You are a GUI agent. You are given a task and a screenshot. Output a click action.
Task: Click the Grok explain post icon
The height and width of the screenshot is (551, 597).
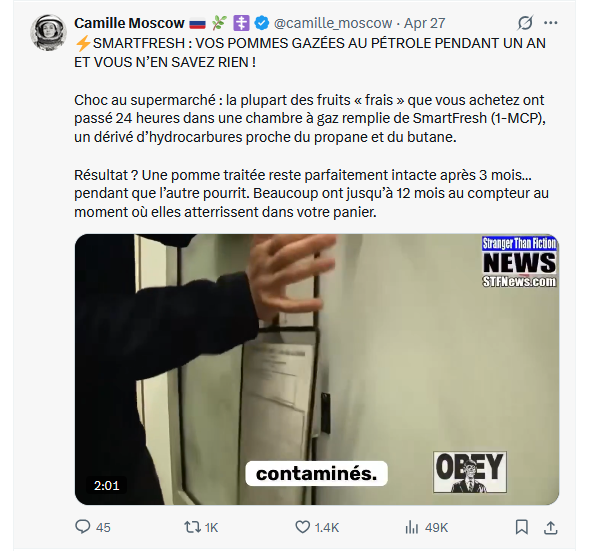525,23
